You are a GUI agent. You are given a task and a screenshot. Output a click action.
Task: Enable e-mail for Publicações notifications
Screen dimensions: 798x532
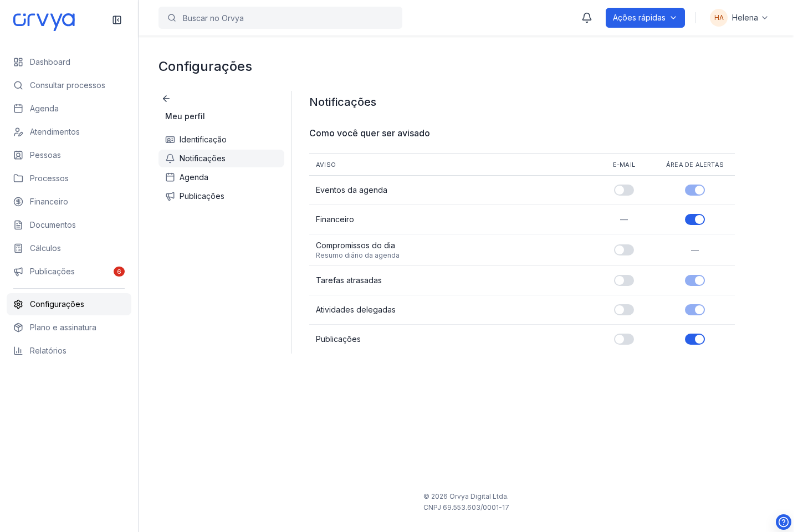pyautogui.click(x=624, y=339)
